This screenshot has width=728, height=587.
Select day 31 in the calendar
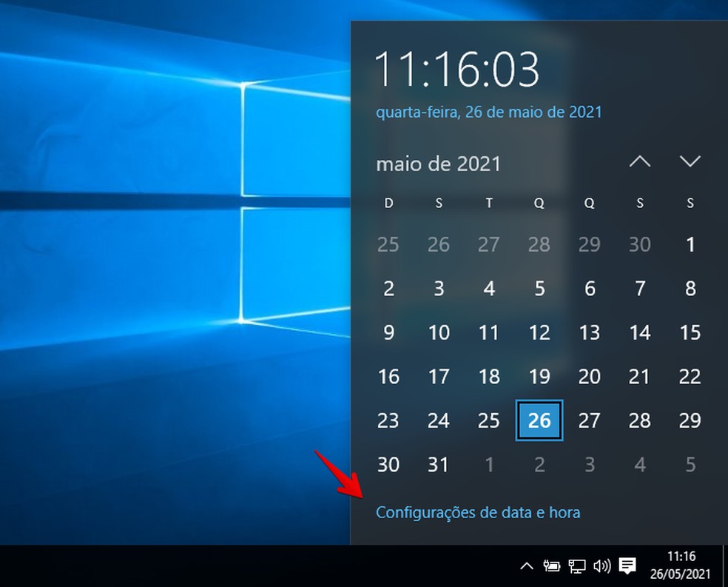[x=439, y=464]
